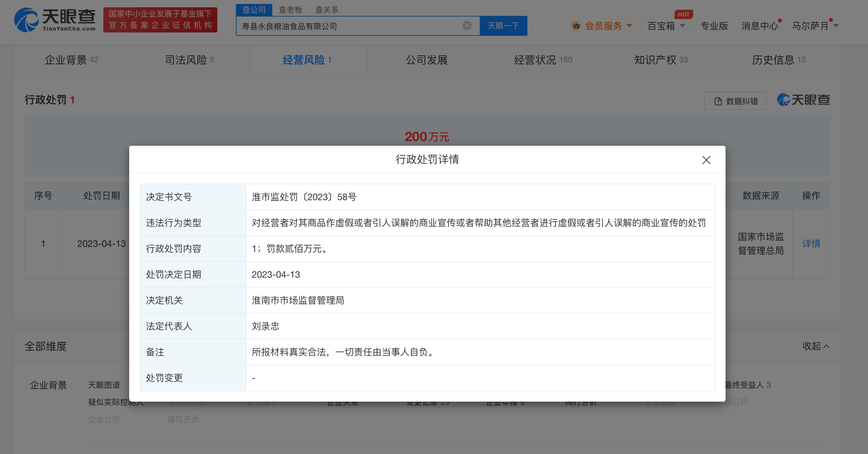868x454 pixels.
Task: Click the 天眼一下 search button
Action: point(504,26)
